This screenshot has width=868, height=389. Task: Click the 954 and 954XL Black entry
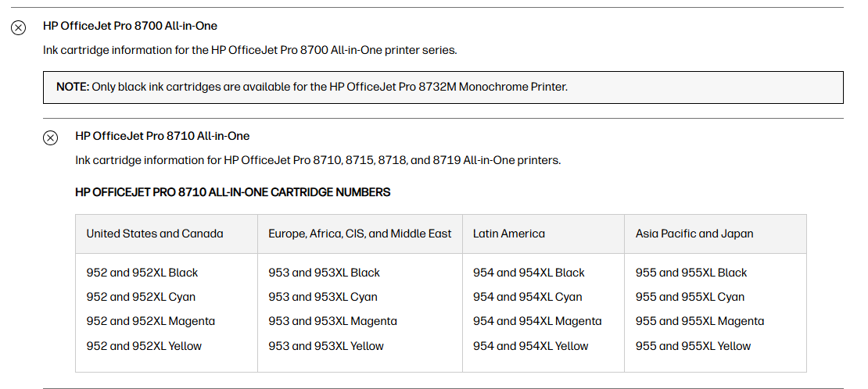point(529,273)
